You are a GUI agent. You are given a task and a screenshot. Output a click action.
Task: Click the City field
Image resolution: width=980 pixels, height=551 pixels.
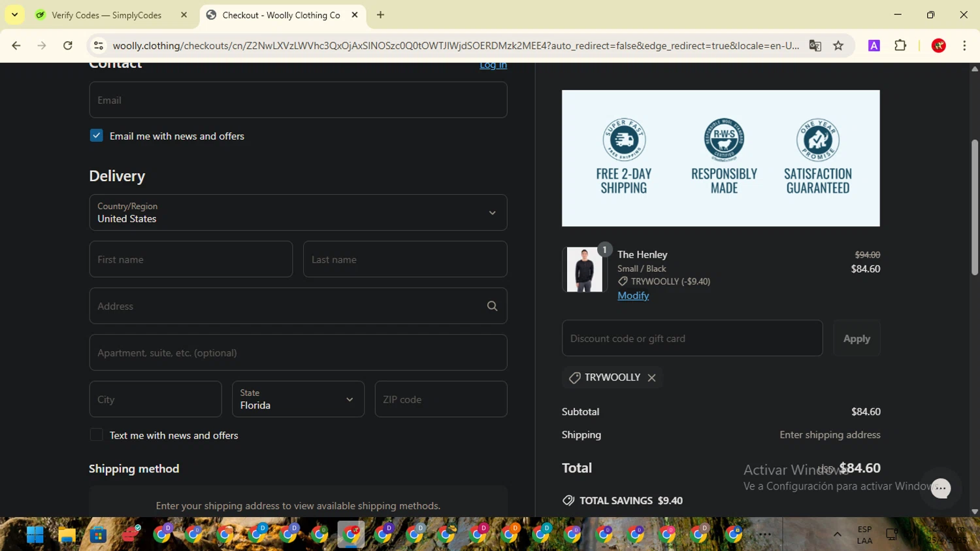[155, 399]
